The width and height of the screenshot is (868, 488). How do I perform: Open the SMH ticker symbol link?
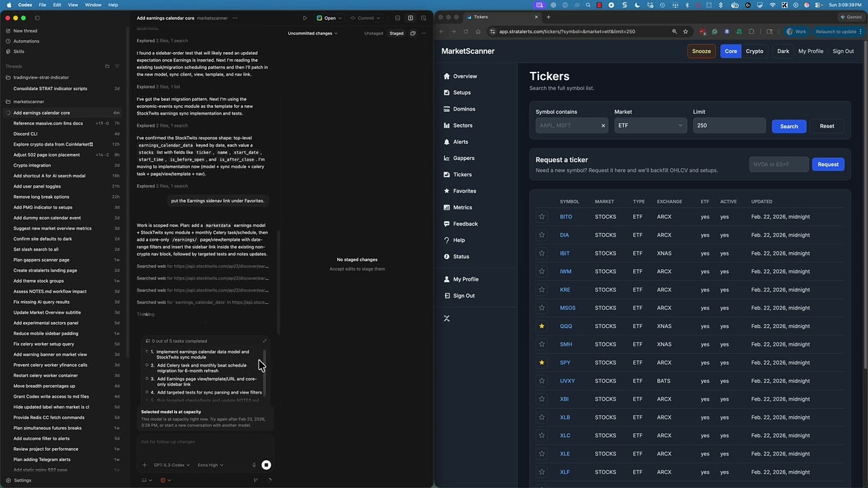[x=566, y=344]
